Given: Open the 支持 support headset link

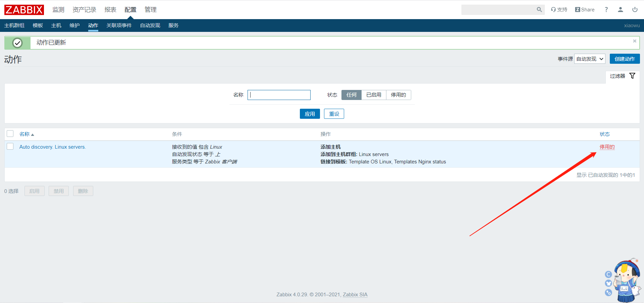Looking at the screenshot, I should pos(559,10).
